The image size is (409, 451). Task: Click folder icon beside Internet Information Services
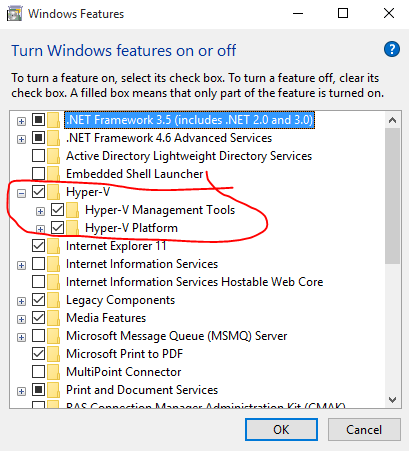pyautogui.click(x=53, y=264)
